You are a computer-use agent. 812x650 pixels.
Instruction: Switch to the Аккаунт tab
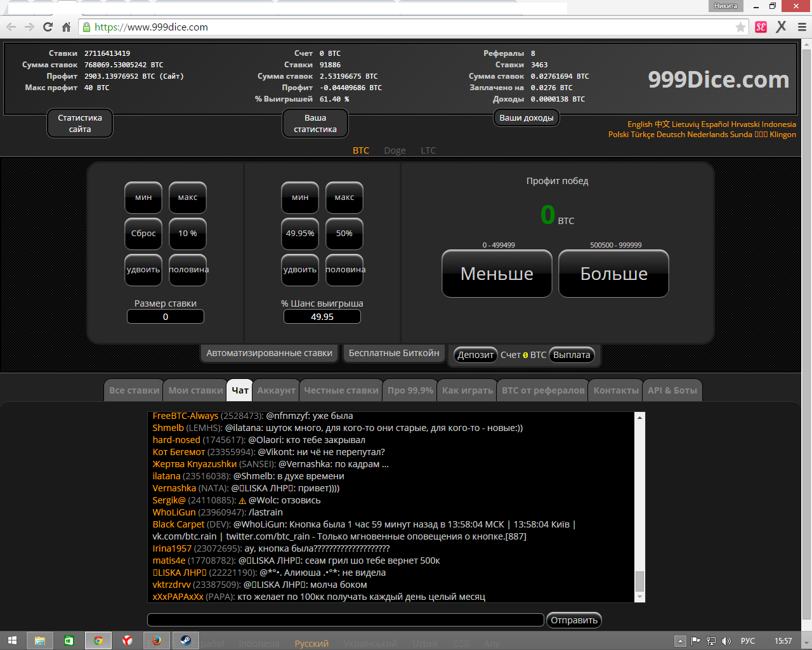click(x=276, y=390)
